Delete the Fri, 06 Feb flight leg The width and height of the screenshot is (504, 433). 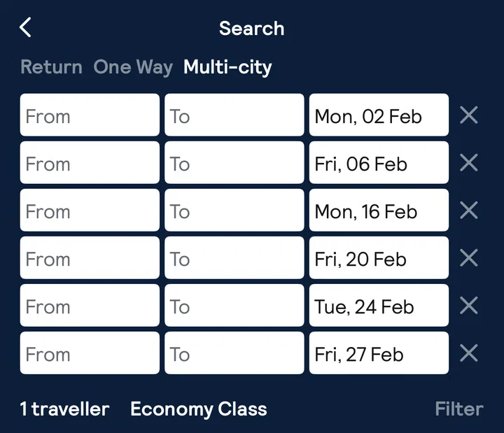pos(468,163)
